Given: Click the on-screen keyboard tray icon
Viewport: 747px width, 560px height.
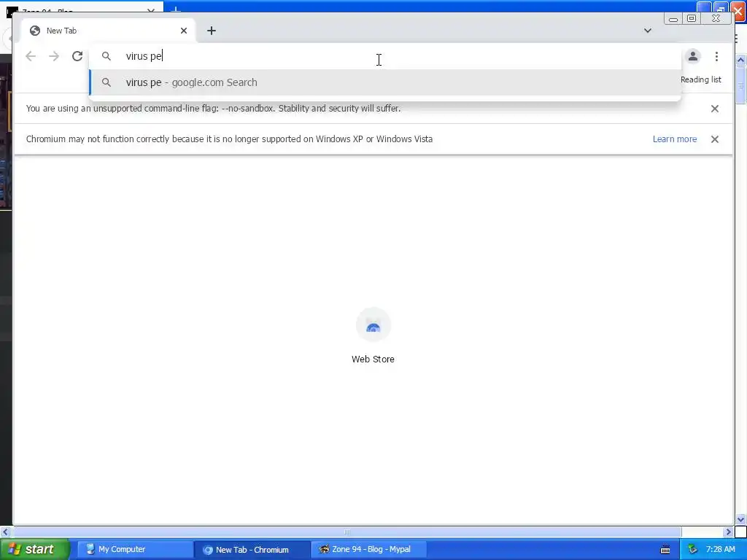Looking at the screenshot, I should point(665,550).
